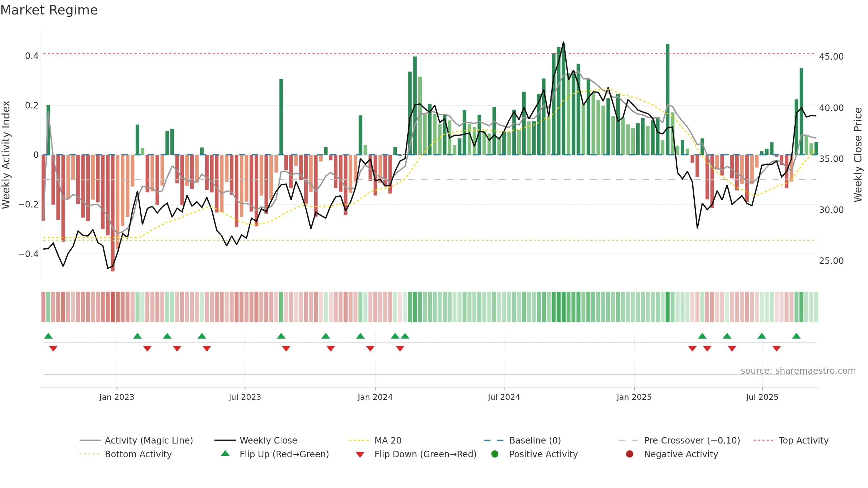Viewport: 868px width, 488px height.
Task: Click the Jan 2025 x-axis label
Action: [x=634, y=397]
